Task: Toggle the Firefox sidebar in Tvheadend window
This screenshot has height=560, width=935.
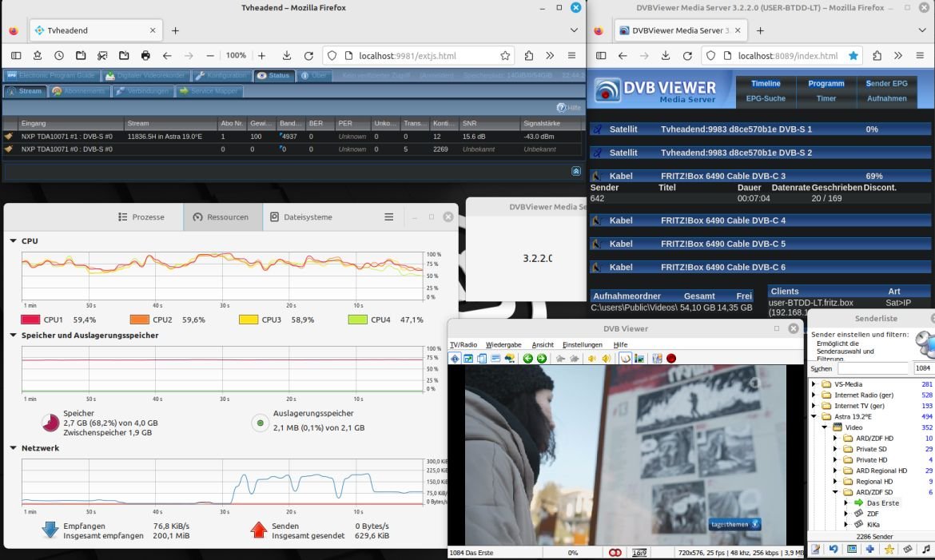Action: tap(16, 55)
